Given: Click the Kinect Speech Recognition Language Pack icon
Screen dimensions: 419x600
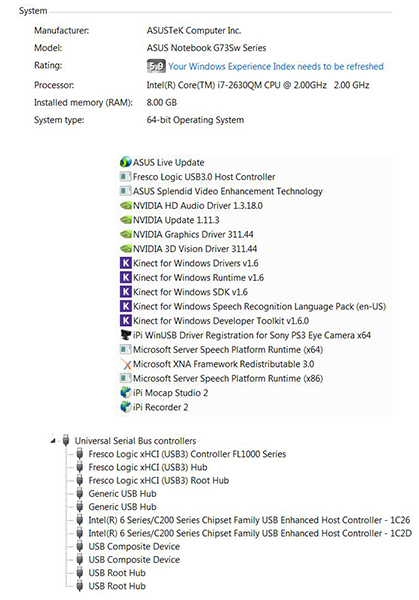Looking at the screenshot, I should point(126,306).
